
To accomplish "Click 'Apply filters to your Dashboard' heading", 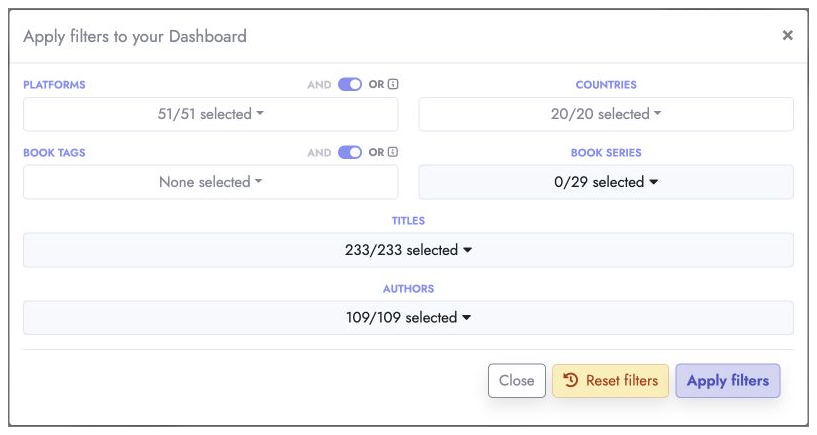I will (x=135, y=36).
